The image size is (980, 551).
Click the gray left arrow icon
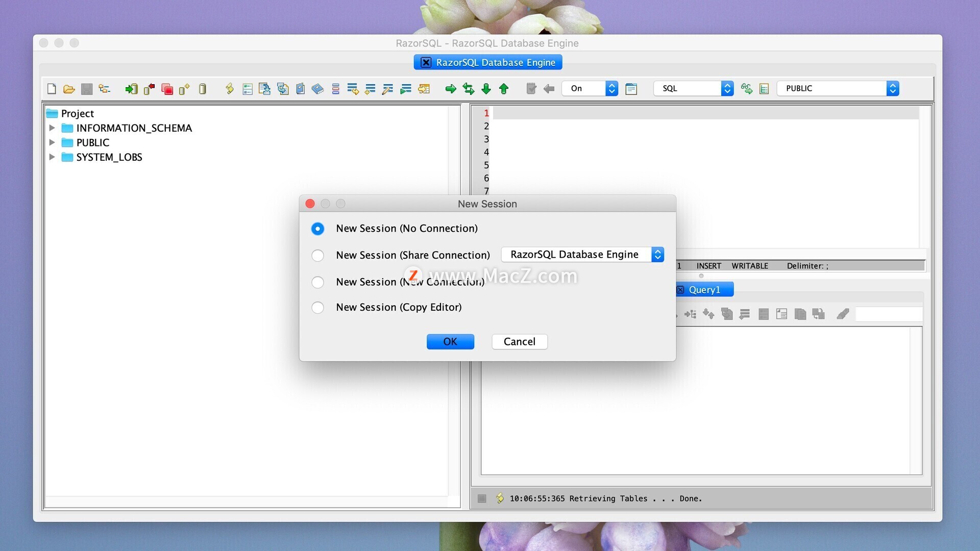[549, 89]
